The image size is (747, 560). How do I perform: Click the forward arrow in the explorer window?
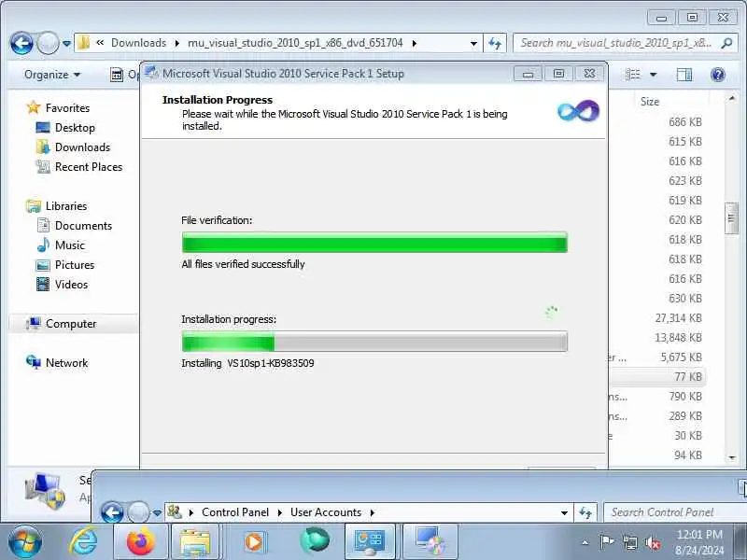(x=48, y=43)
